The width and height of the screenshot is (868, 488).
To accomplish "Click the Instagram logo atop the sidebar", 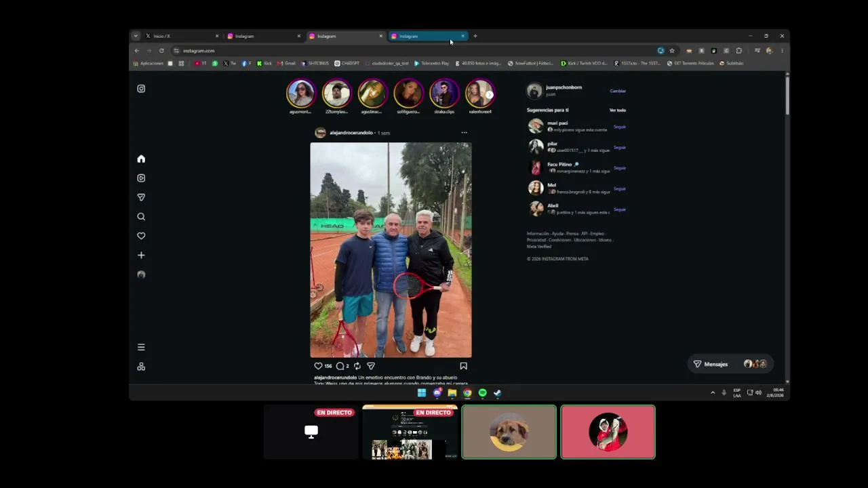I will coord(141,89).
